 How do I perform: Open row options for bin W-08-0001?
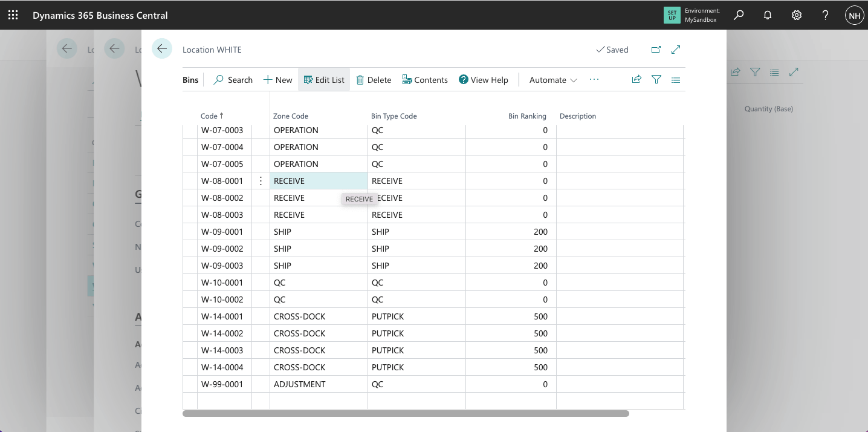261,181
